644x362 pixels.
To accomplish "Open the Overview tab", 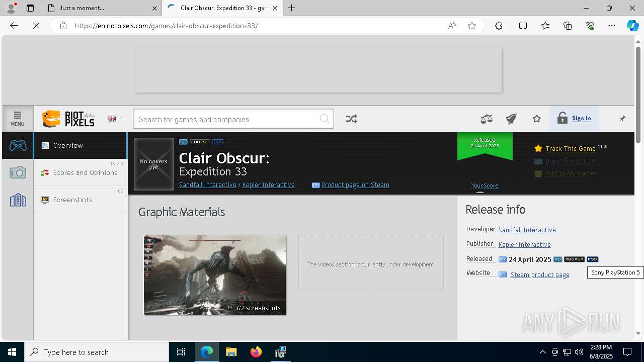I will [x=80, y=145].
